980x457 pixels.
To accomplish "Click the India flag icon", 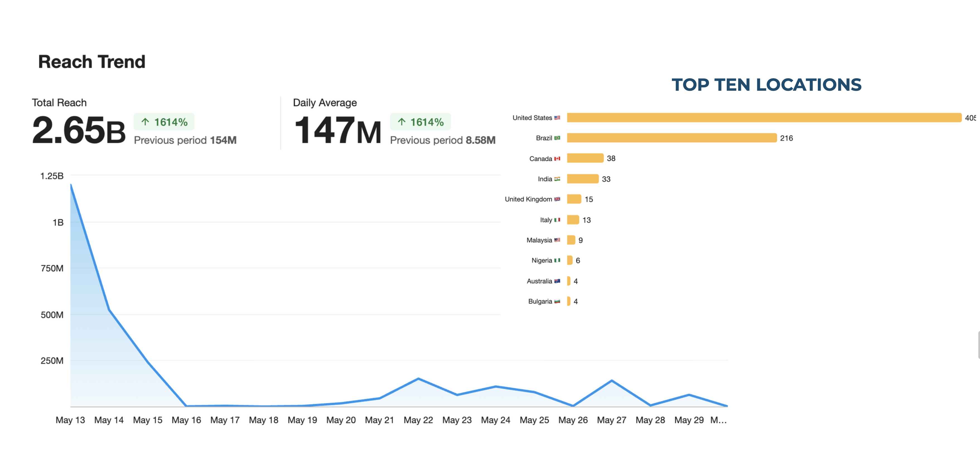I will point(557,179).
